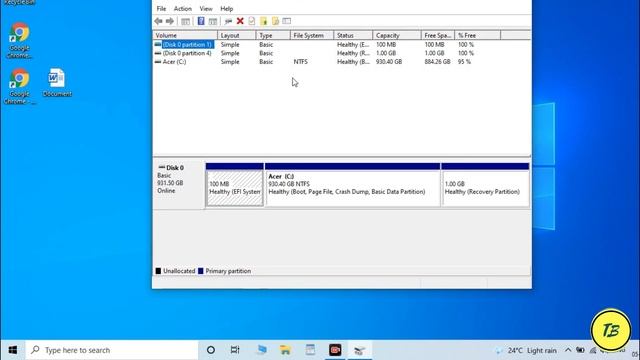Click the Disk Management taskbar icon
Screen dimensions: 640x360
(360, 350)
